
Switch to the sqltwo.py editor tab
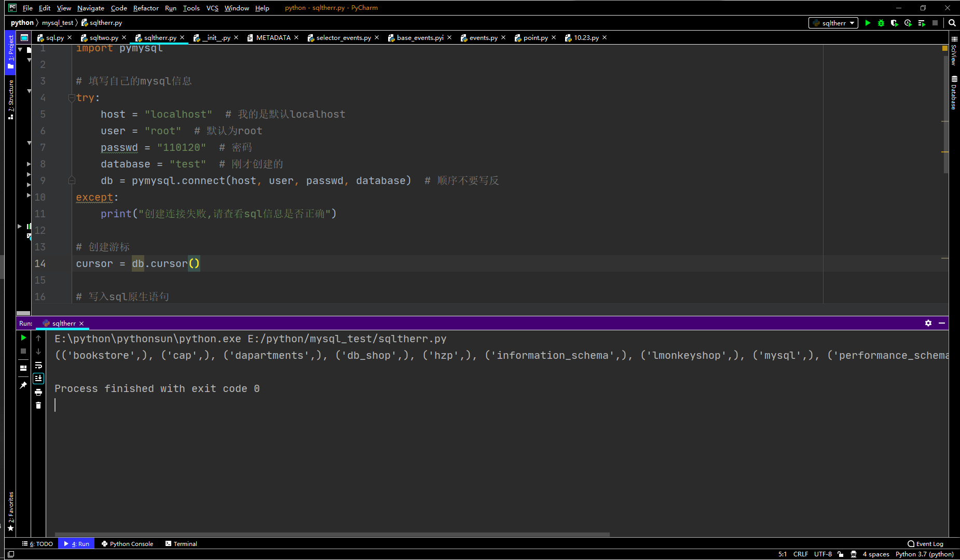103,37
